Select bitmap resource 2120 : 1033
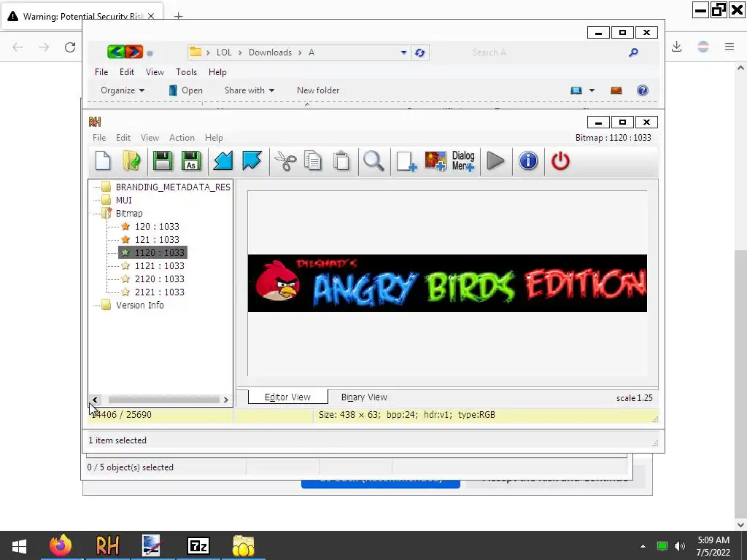Viewport: 747px width, 560px height. coord(159,279)
